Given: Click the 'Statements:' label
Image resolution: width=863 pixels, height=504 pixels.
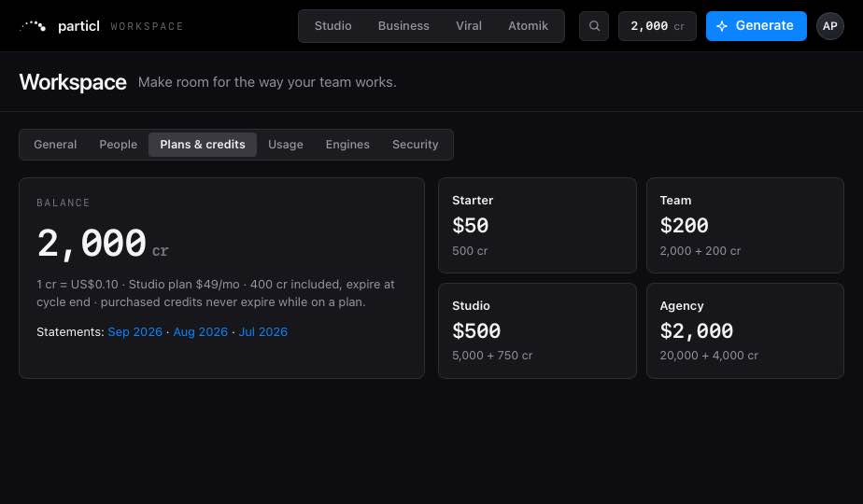Looking at the screenshot, I should click(70, 331).
